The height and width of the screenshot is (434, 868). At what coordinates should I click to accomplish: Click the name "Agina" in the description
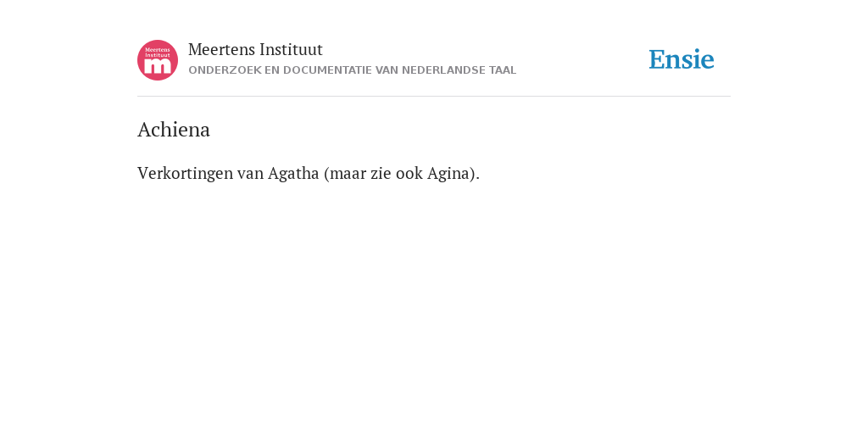[448, 173]
